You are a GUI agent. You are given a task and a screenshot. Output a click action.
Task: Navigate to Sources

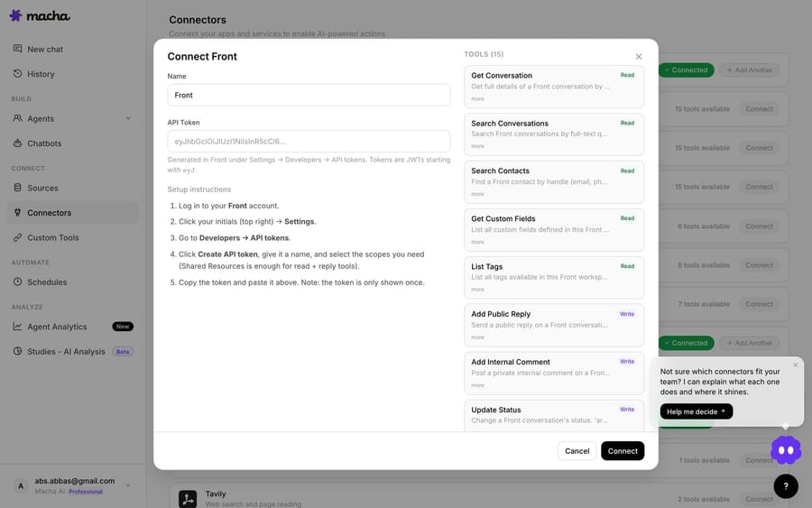pyautogui.click(x=73, y=188)
